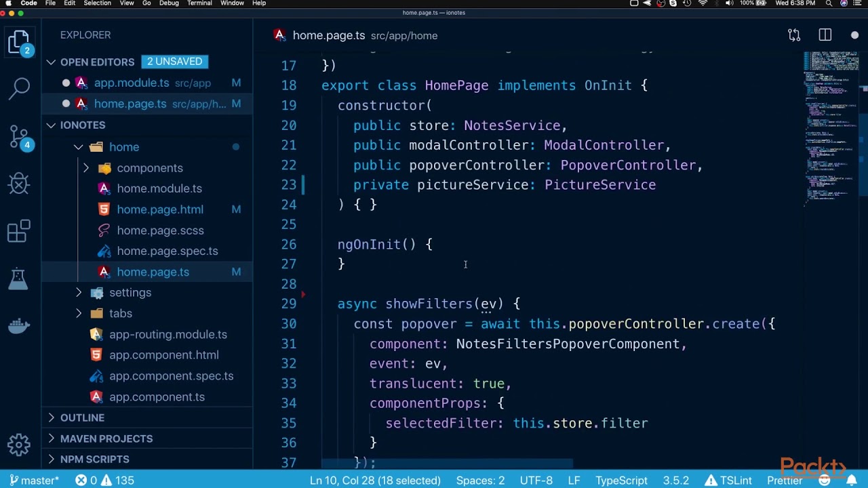
Task: Click the compare changes icon in editor toolbar
Action: click(794, 35)
